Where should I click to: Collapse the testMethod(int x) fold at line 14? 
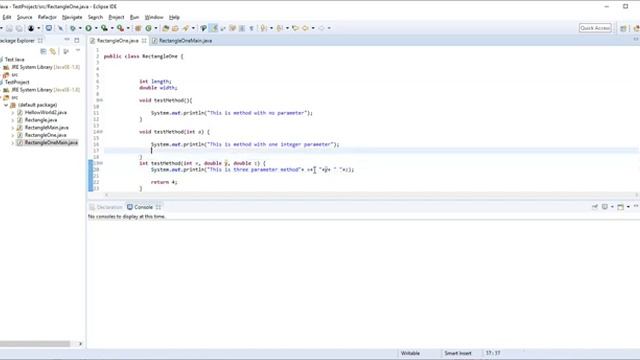click(x=101, y=131)
